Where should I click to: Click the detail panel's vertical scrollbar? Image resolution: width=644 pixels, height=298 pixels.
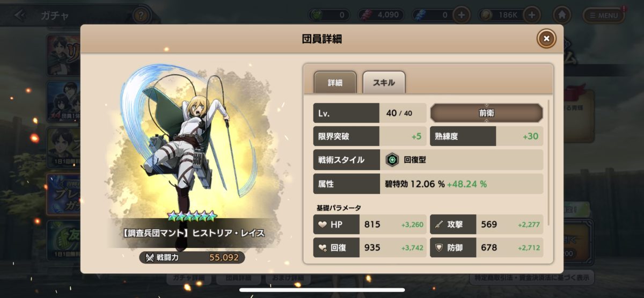pyautogui.click(x=549, y=161)
